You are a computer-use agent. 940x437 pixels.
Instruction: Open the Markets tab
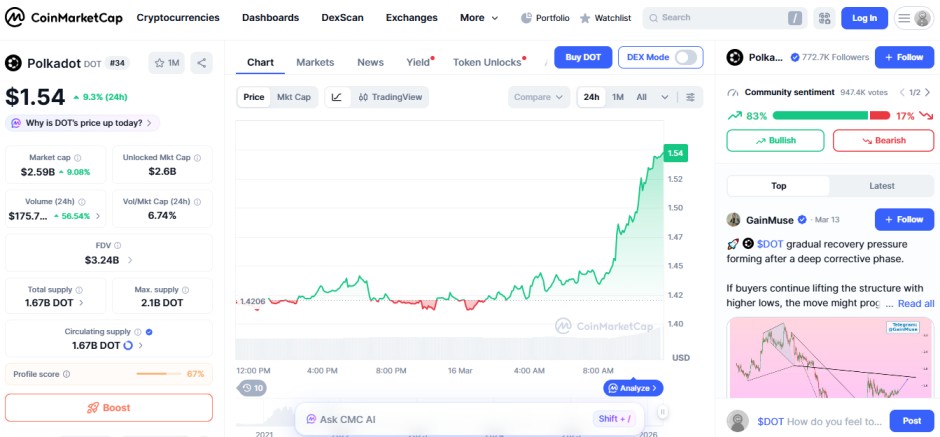click(x=315, y=62)
